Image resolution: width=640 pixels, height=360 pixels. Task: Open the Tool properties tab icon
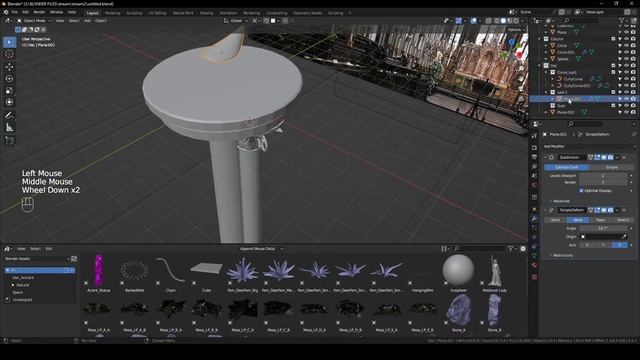[x=535, y=136]
